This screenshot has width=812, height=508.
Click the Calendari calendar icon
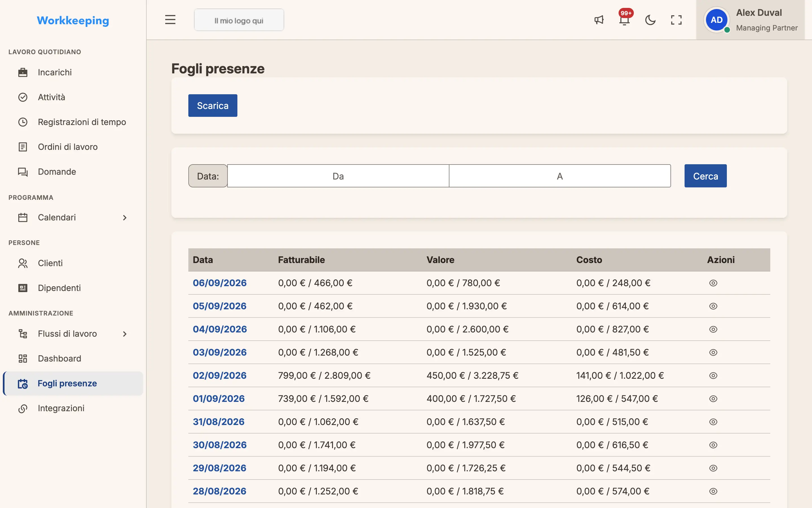click(23, 217)
